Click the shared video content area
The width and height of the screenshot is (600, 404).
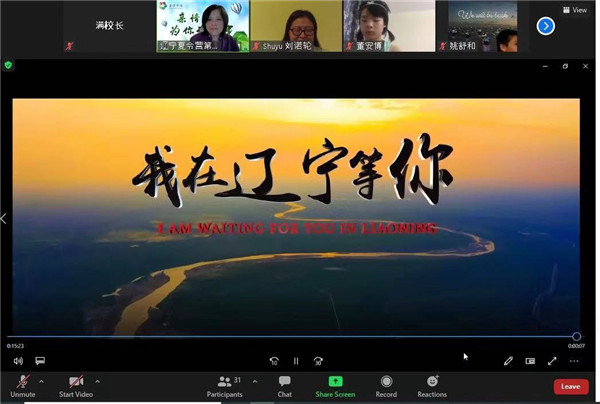(296, 217)
